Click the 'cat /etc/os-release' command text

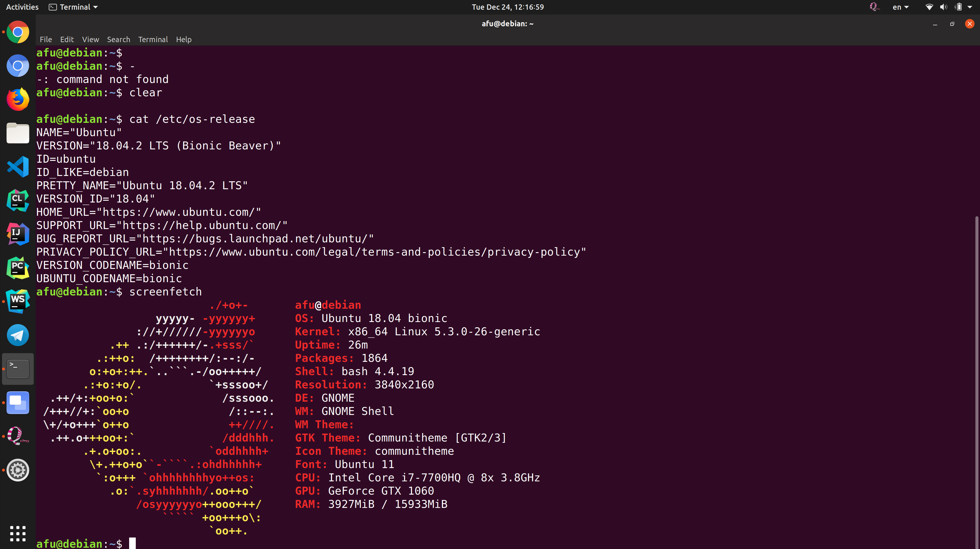[192, 119]
